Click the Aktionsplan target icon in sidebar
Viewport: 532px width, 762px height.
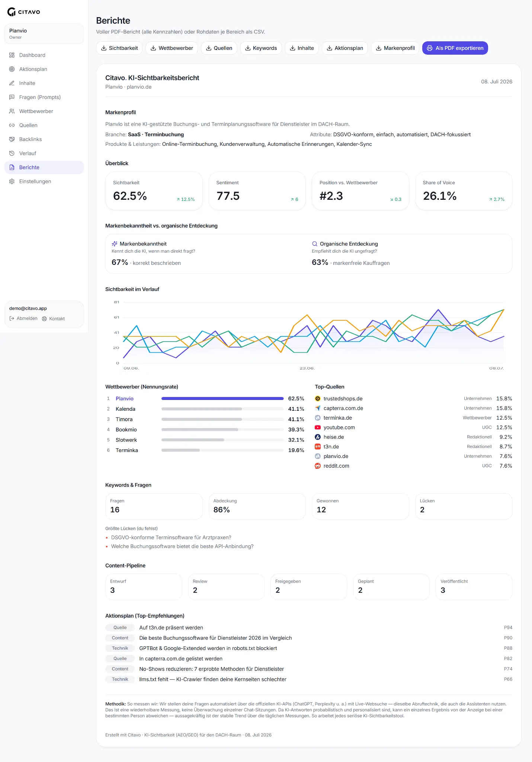pyautogui.click(x=12, y=69)
